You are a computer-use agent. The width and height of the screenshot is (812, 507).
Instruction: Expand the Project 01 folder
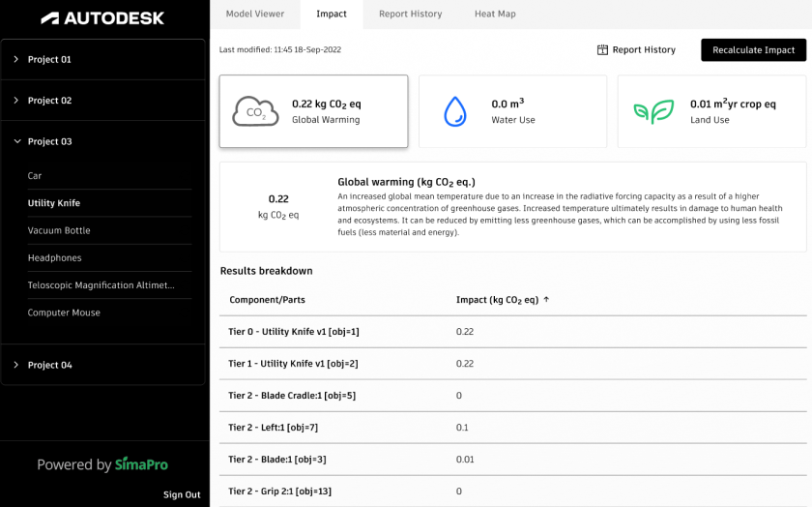click(x=16, y=59)
